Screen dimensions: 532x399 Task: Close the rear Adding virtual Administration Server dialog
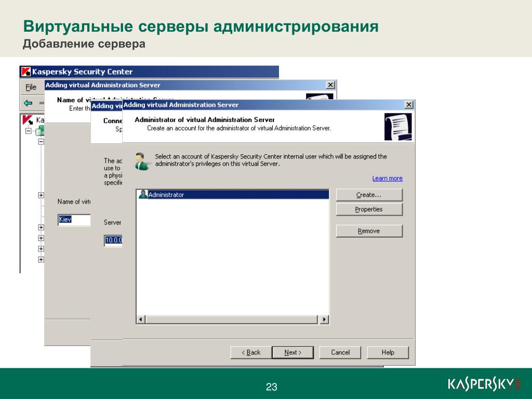(330, 85)
